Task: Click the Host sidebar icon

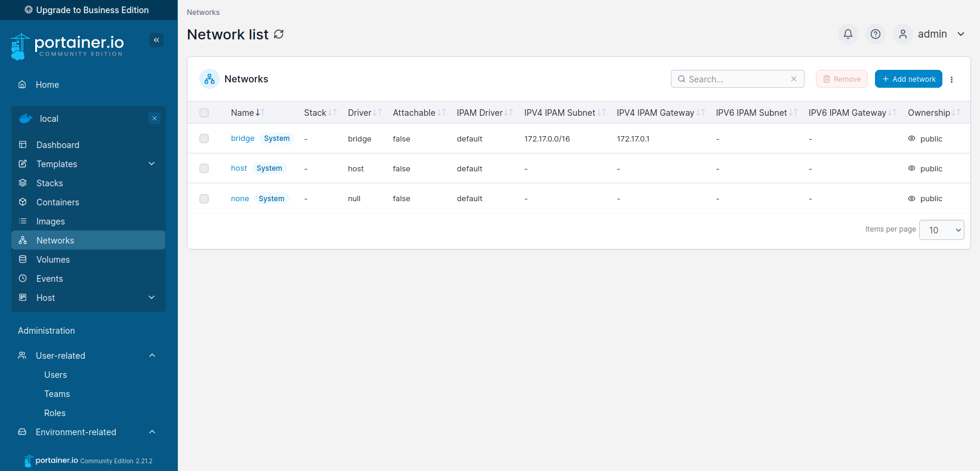Action: click(x=23, y=297)
